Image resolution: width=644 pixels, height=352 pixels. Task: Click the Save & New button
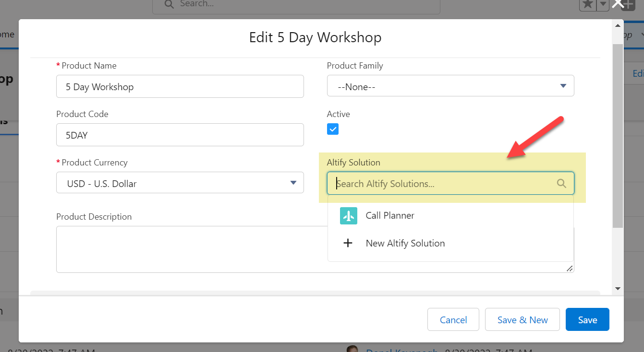coord(522,320)
